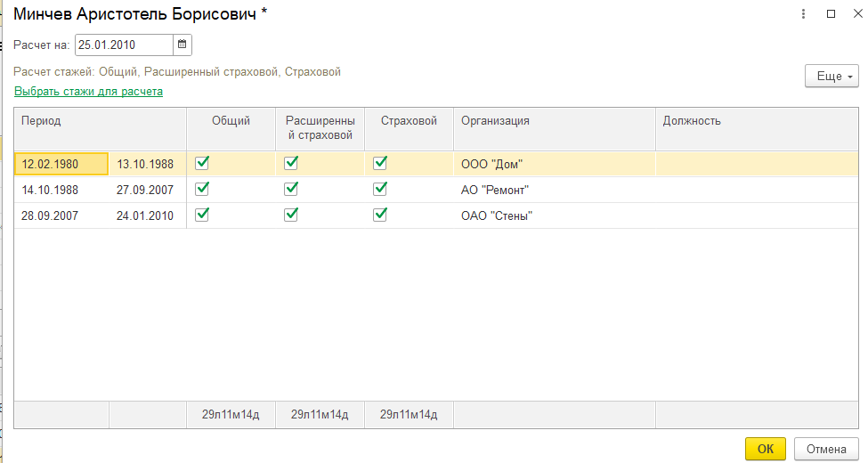Open calendar picker next to date field
The image size is (868, 463).
pos(183,45)
